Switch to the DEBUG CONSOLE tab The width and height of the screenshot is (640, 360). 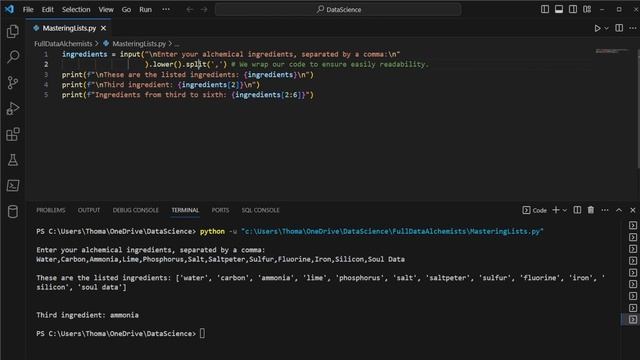click(x=136, y=210)
